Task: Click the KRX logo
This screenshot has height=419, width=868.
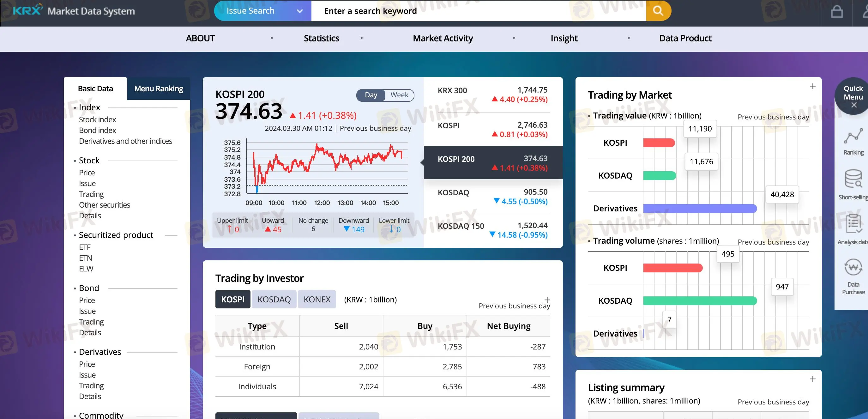Action: click(x=27, y=10)
